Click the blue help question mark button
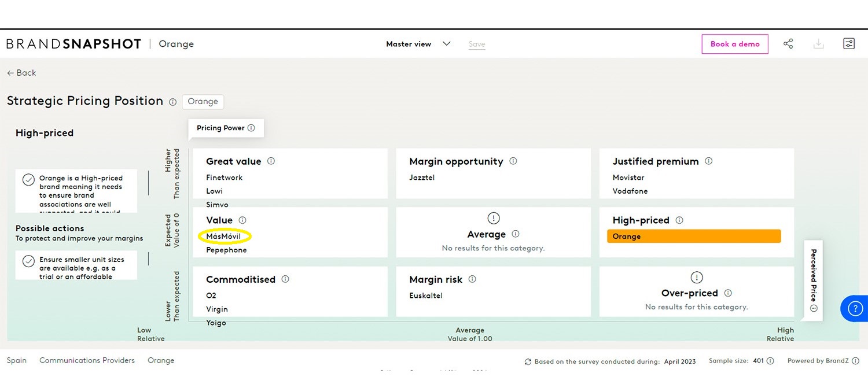 click(x=855, y=309)
